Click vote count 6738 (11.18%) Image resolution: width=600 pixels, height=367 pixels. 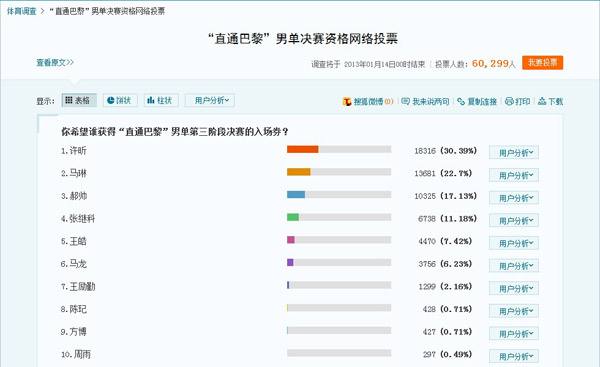(447, 219)
